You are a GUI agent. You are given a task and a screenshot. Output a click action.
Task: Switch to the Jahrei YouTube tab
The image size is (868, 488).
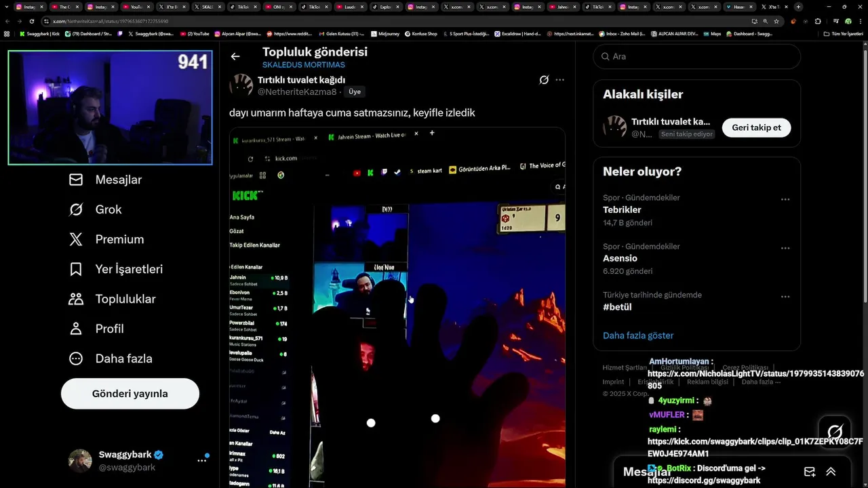[562, 7]
